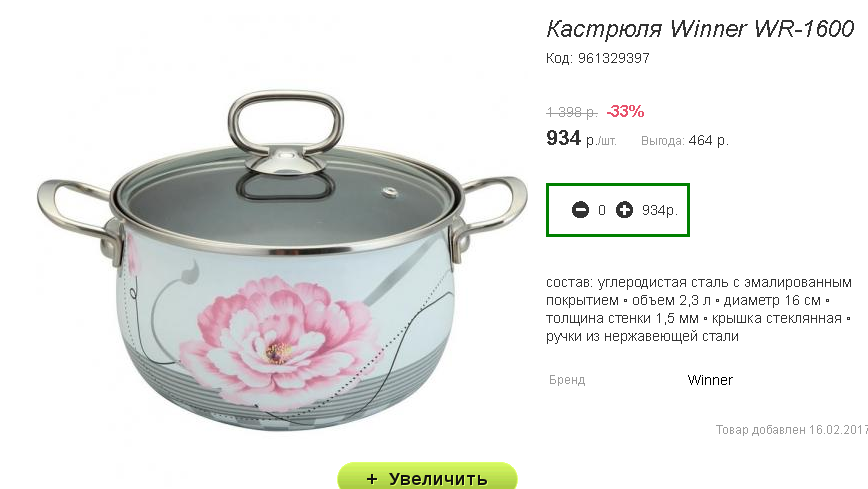Click the Бренд label
This screenshot has height=489, width=868.
pyautogui.click(x=567, y=380)
